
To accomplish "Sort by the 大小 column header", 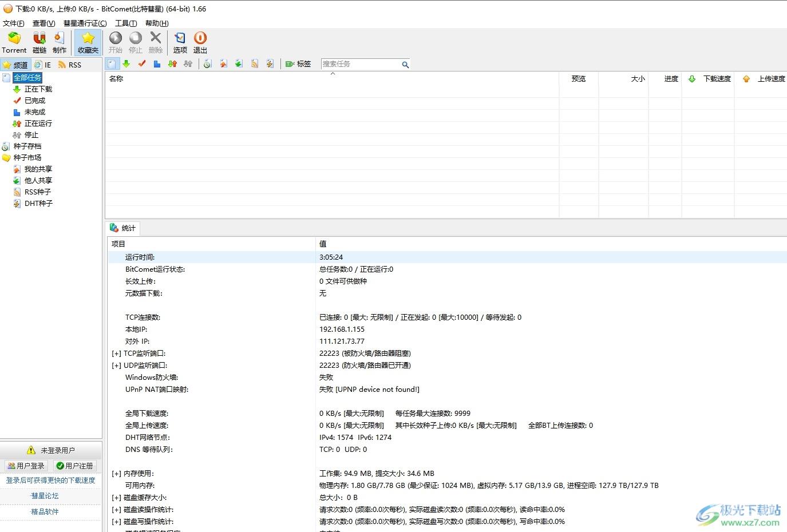I will tap(624, 79).
